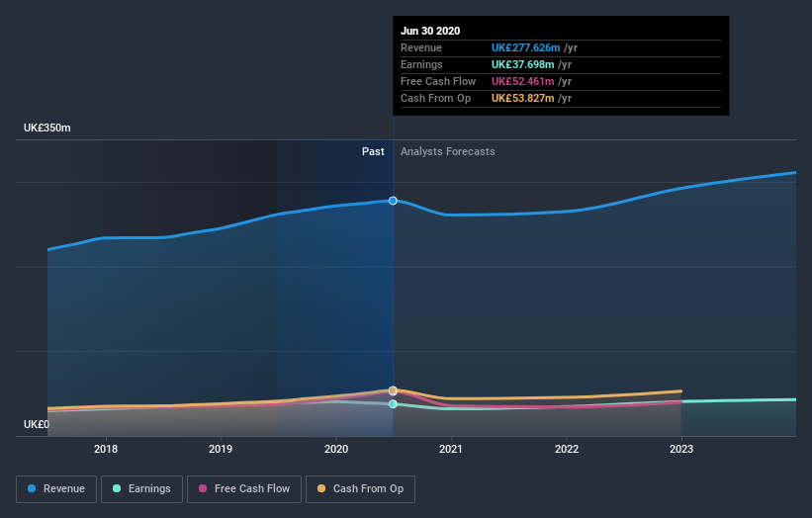Click the Earnings row label in tooltip
The height and width of the screenshot is (518, 812).
pyautogui.click(x=421, y=64)
